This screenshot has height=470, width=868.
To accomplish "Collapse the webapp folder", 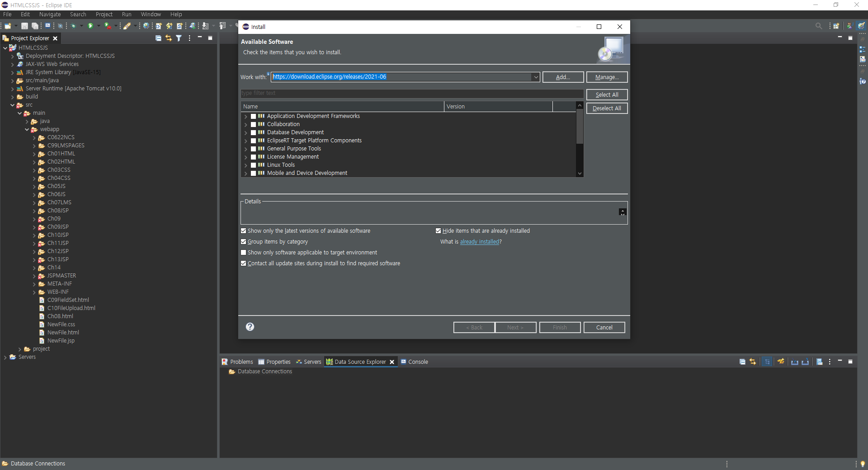I will point(27,129).
